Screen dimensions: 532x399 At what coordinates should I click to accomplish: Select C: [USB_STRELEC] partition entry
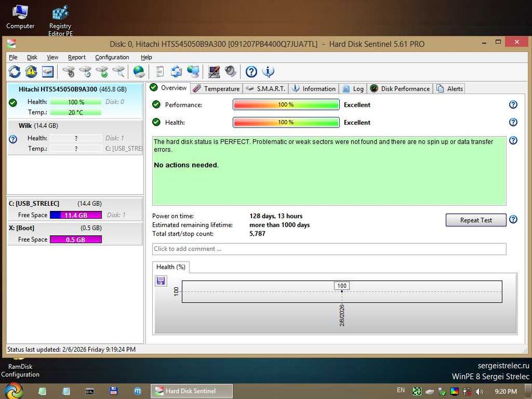coord(75,209)
